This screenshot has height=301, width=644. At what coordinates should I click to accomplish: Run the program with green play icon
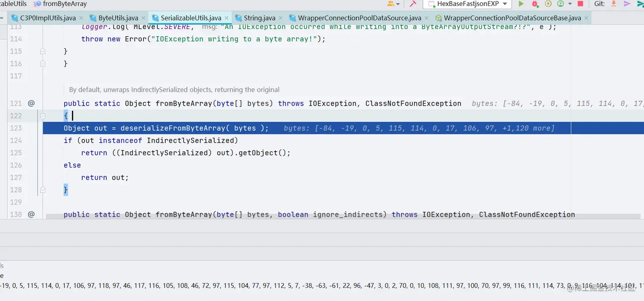click(521, 4)
